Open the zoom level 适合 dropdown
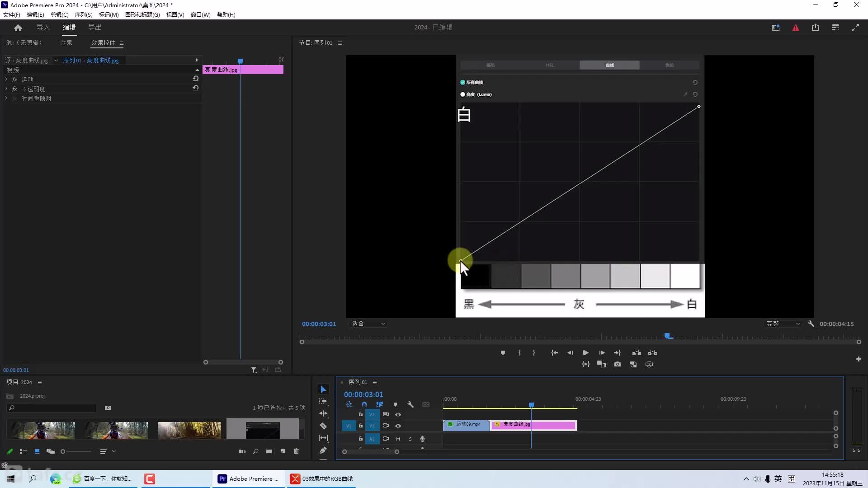 368,324
